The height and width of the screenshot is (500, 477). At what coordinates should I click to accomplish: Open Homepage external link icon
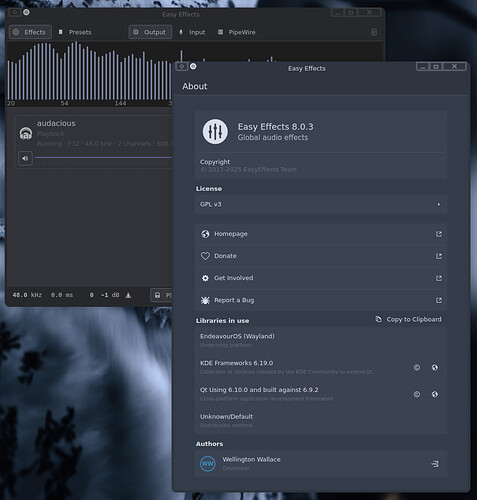click(439, 234)
